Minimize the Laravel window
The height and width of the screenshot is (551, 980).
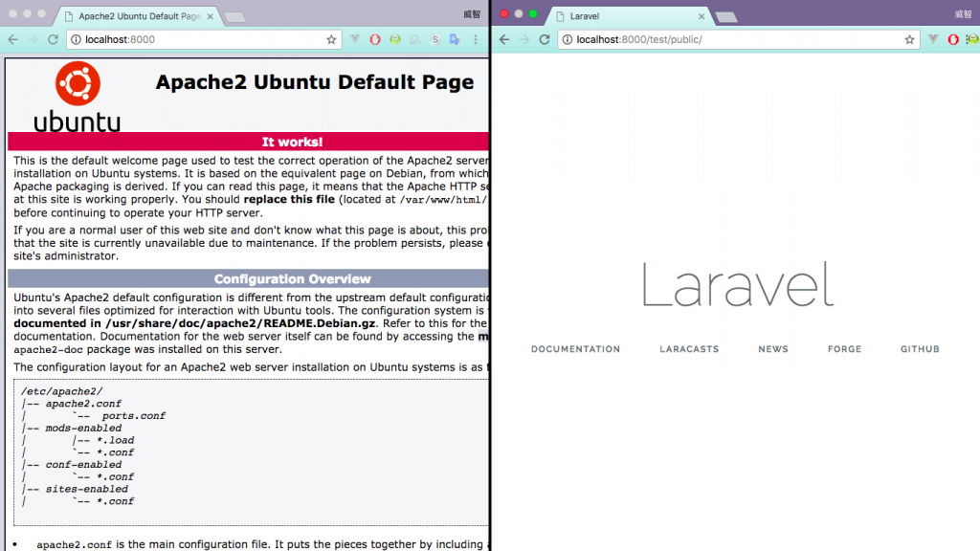coord(519,13)
